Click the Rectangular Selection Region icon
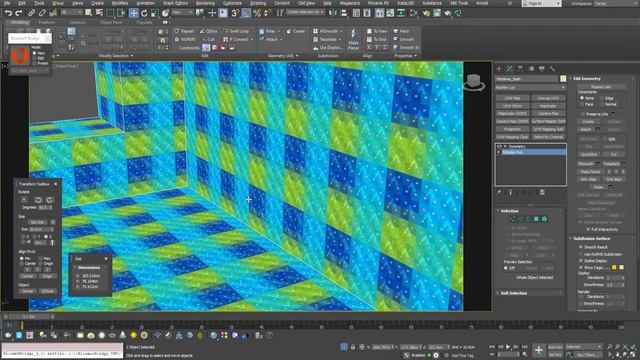The height and width of the screenshot is (360, 640). click(110, 13)
